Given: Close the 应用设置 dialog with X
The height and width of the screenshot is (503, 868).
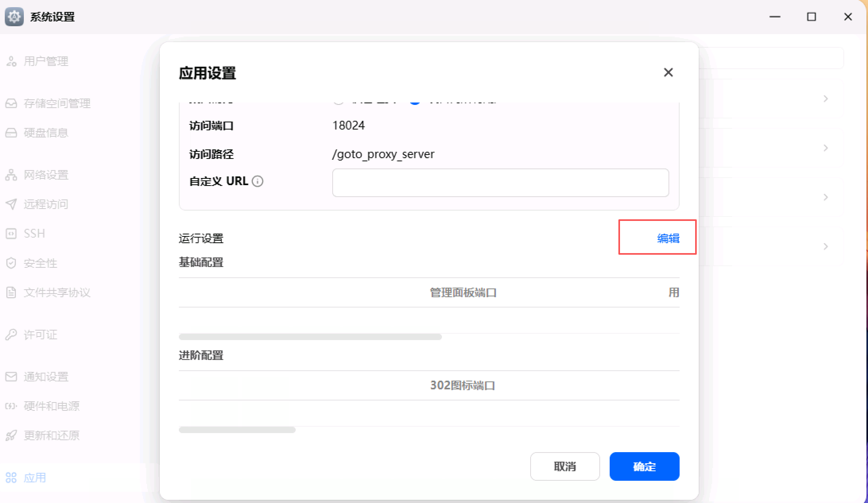Looking at the screenshot, I should click(668, 72).
